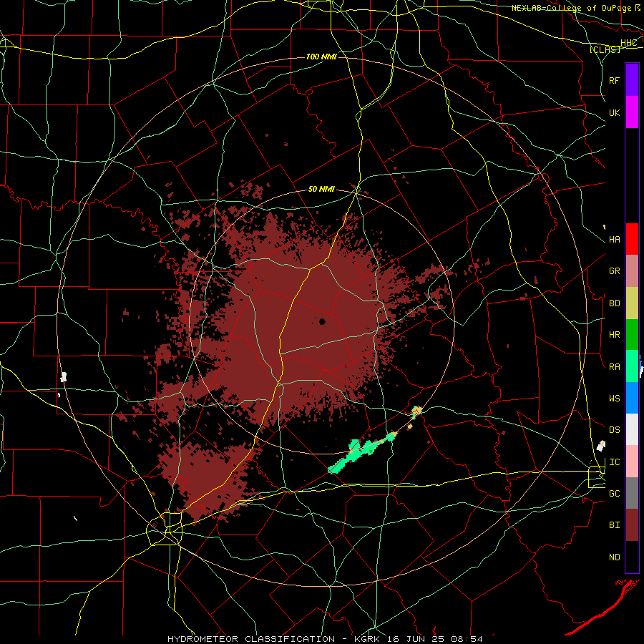The image size is (644, 644).
Task: Click the 'NEXLAB-College of DuPage' header text
Action: 572,8
